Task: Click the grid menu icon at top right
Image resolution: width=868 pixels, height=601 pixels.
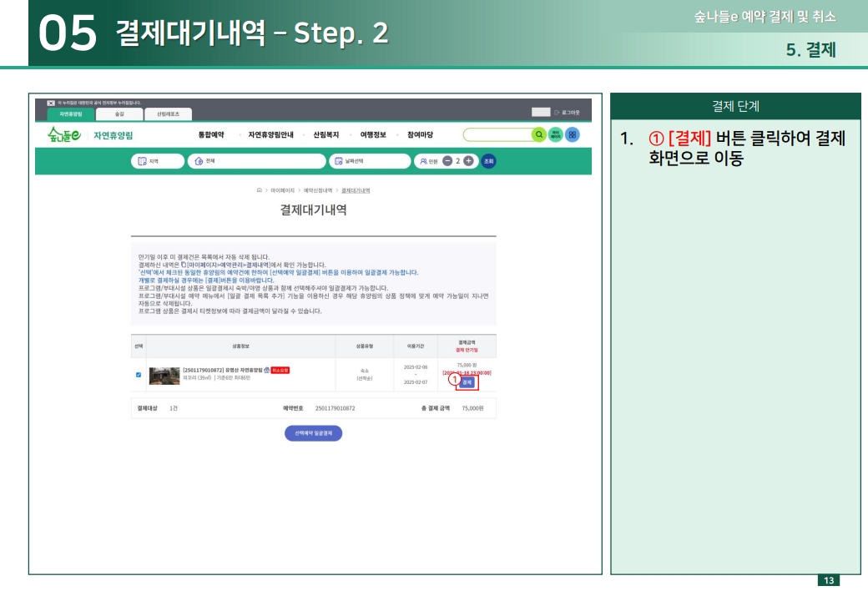Action: (573, 136)
